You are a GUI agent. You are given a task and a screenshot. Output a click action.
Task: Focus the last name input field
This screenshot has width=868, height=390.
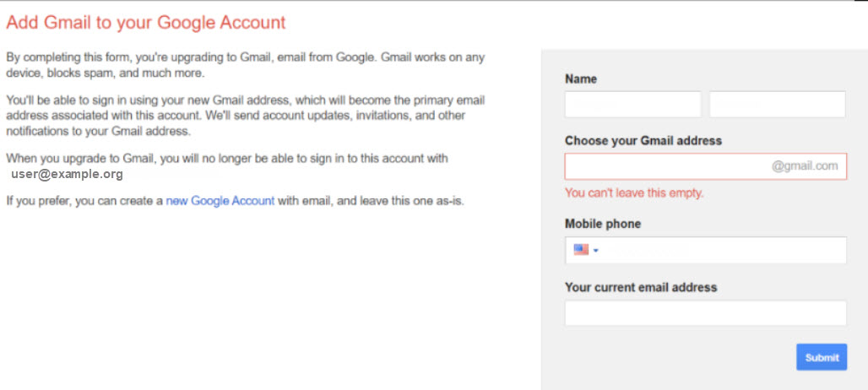pyautogui.click(x=777, y=105)
